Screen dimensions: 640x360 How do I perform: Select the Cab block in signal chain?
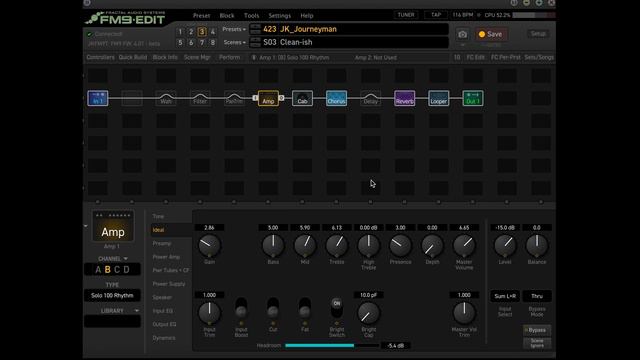pos(302,98)
